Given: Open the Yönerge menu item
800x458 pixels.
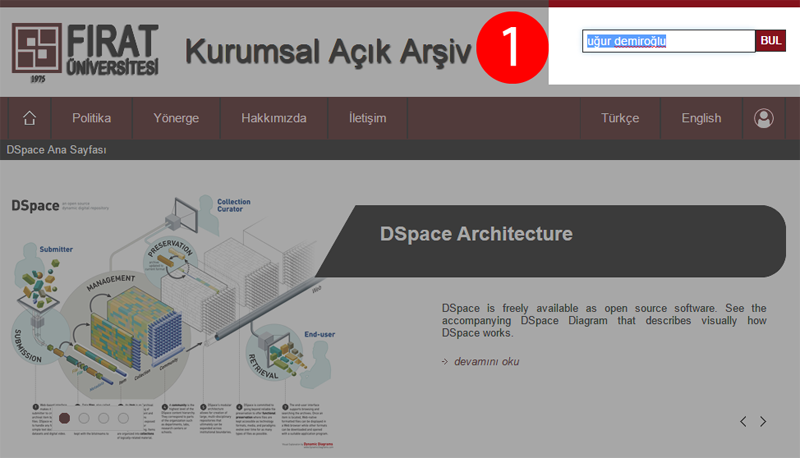Looking at the screenshot, I should tap(176, 118).
